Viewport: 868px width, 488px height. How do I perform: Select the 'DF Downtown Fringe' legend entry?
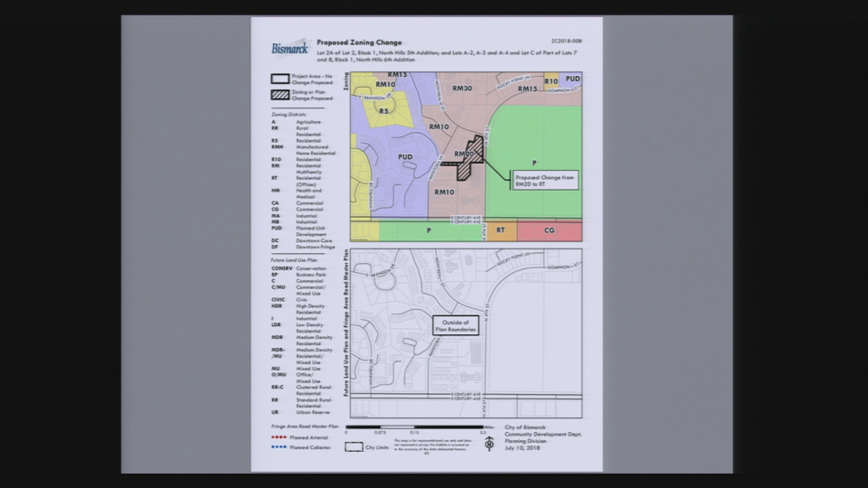point(303,247)
